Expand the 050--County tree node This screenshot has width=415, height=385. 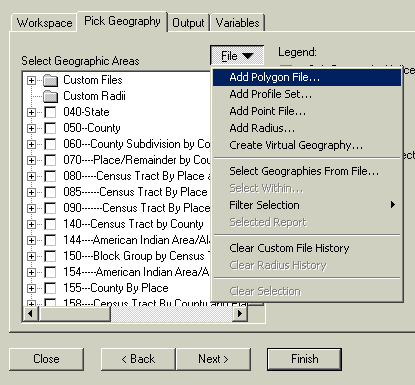[x=31, y=128]
